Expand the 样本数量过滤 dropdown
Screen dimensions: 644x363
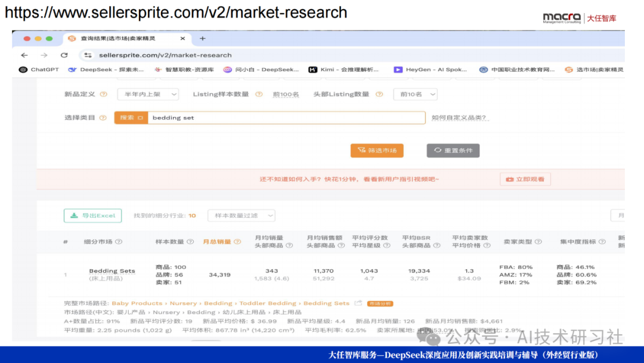pos(241,216)
